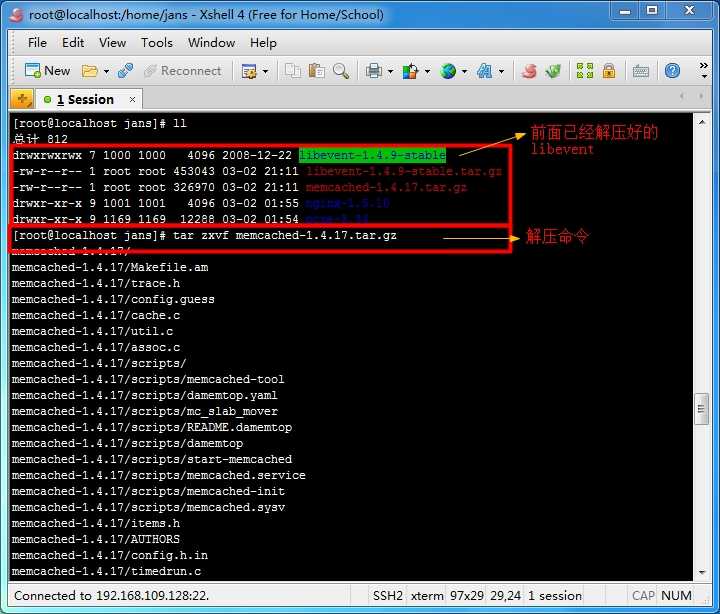Click the memcached-1.4.17/config.h.in line
720x614 pixels.
110,555
